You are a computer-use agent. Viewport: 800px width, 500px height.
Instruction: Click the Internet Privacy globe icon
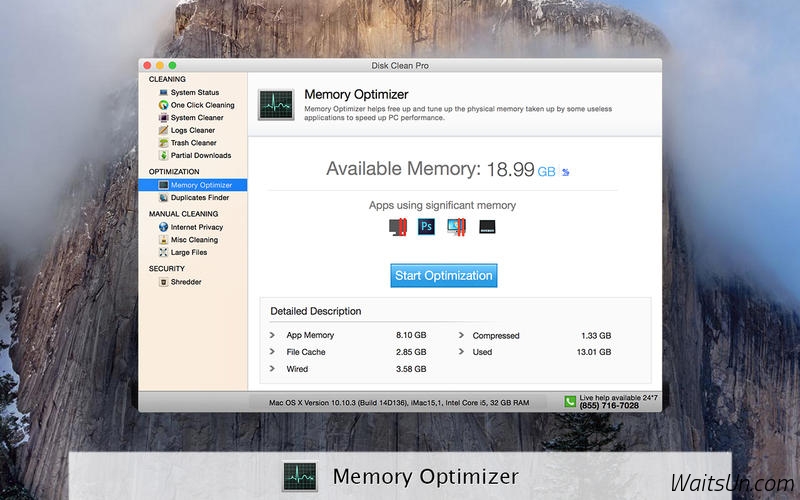[x=163, y=227]
